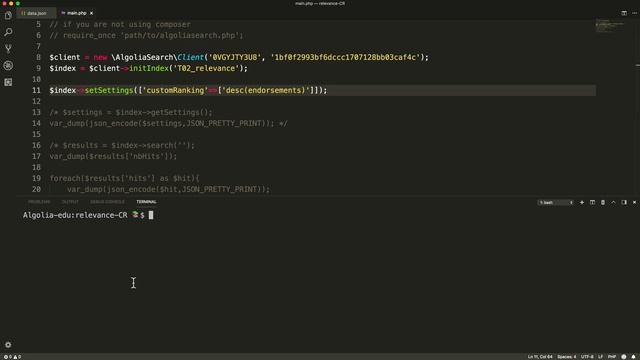Close the main.php tab

(91, 13)
